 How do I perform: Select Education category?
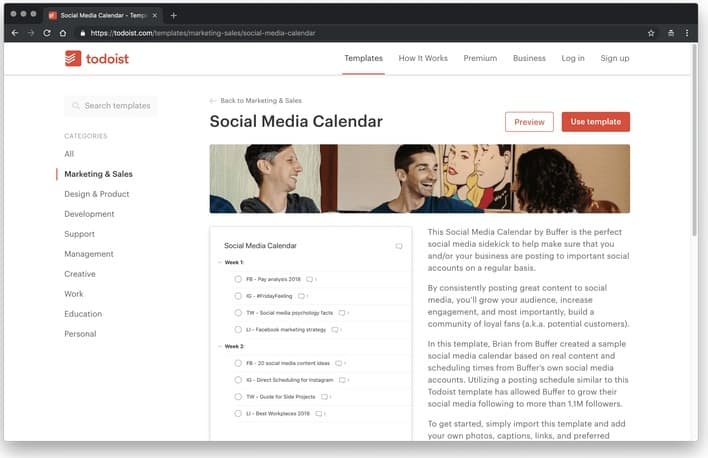pyautogui.click(x=83, y=313)
